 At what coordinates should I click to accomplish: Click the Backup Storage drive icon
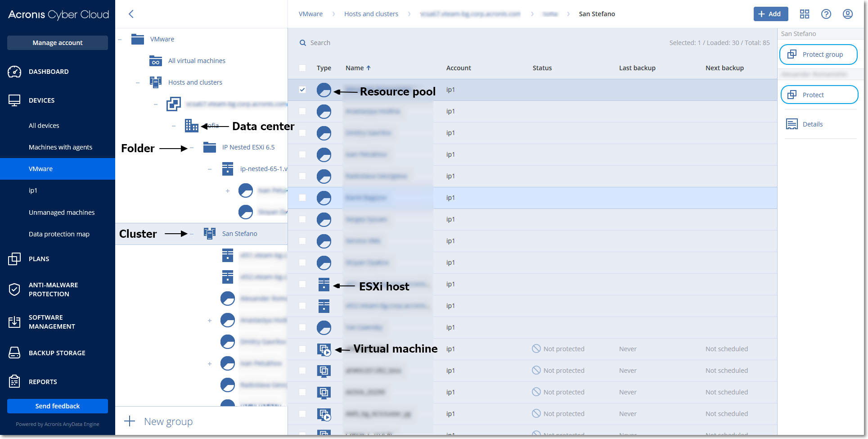pos(14,353)
